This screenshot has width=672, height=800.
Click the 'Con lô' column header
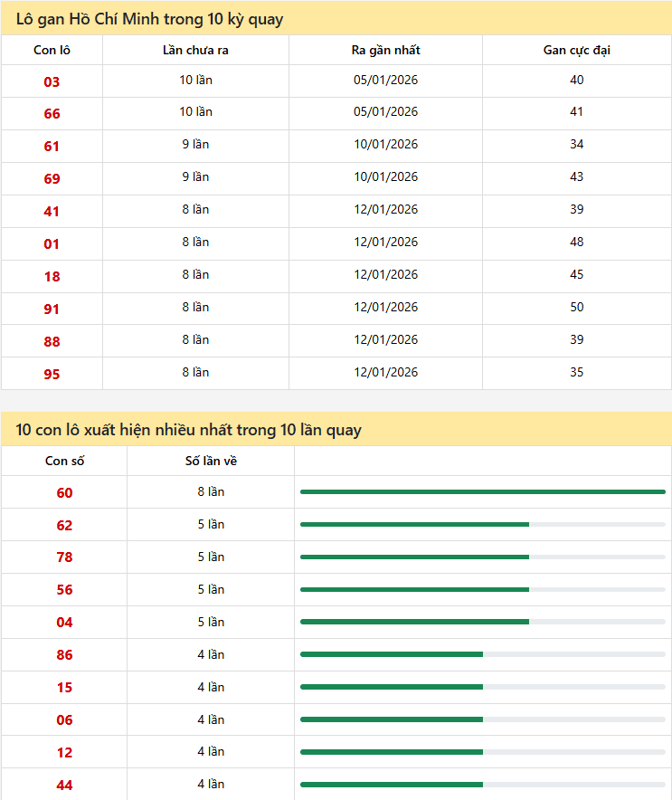[52, 50]
